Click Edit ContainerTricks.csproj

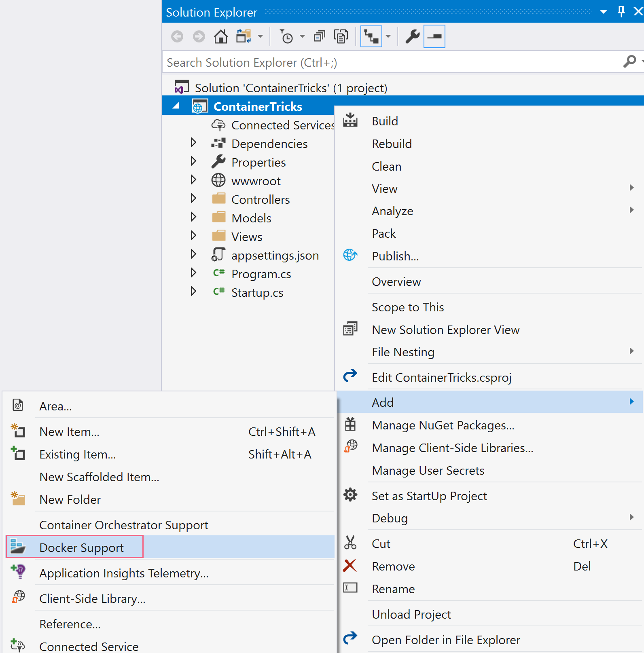(489, 377)
